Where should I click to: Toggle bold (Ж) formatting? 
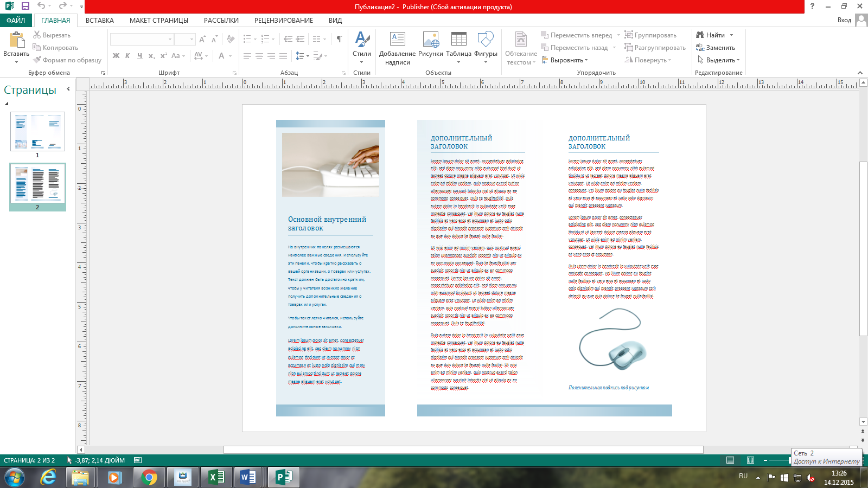(x=116, y=56)
